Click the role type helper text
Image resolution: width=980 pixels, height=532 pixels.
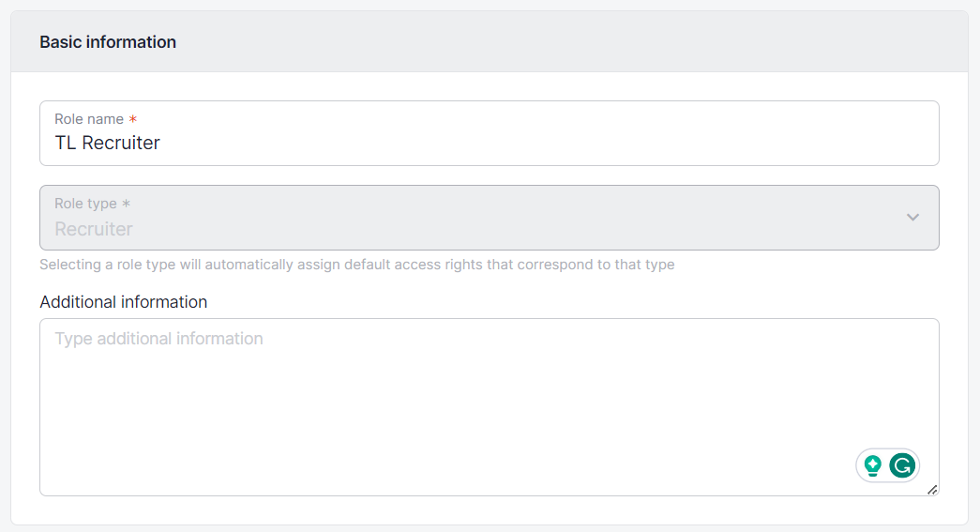(x=356, y=265)
